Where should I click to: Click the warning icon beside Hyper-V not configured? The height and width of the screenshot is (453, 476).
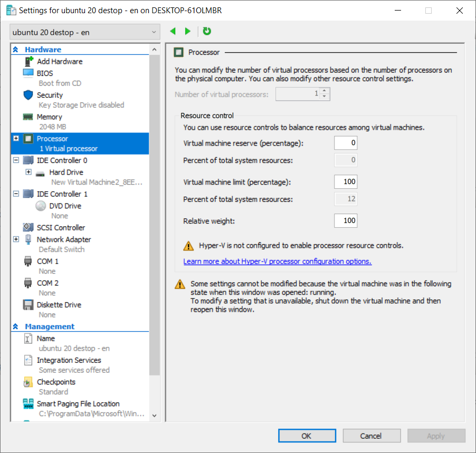click(188, 245)
